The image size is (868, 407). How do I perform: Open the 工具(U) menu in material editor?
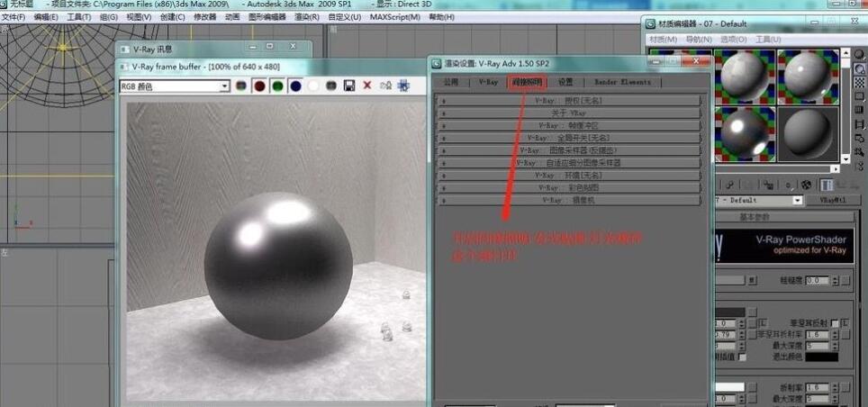768,40
